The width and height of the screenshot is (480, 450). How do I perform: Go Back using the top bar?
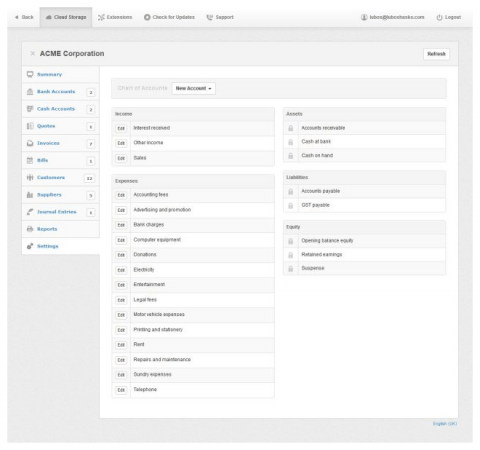point(24,17)
